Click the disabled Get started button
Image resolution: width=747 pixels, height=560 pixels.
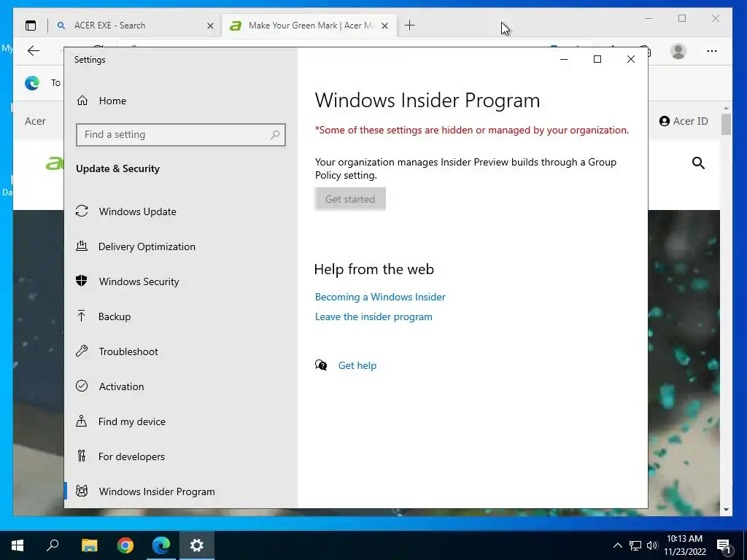click(x=350, y=199)
